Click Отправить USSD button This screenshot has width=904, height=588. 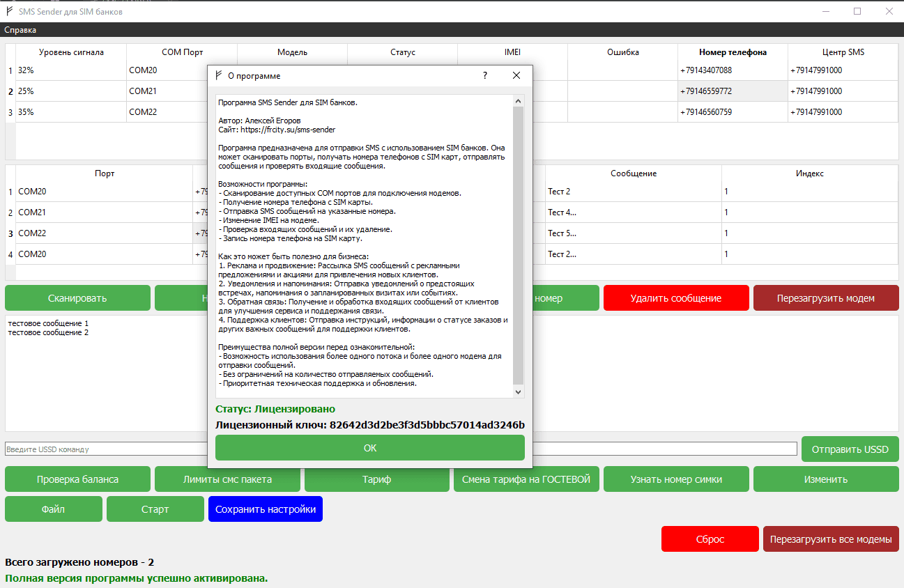850,449
